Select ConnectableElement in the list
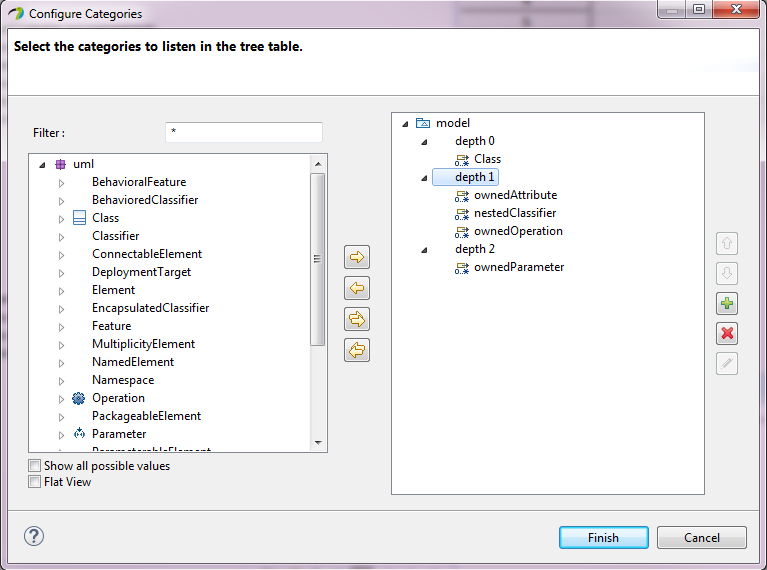Viewport: 767px width, 570px height. point(147,254)
